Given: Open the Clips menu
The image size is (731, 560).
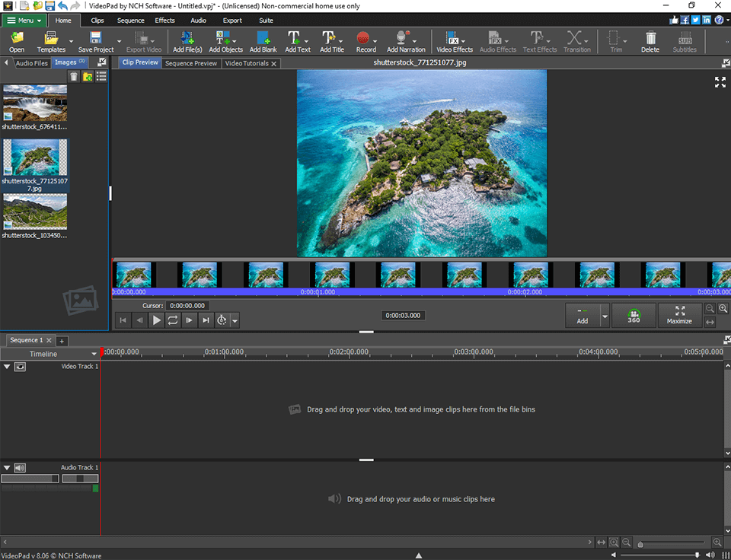Looking at the screenshot, I should point(97,21).
